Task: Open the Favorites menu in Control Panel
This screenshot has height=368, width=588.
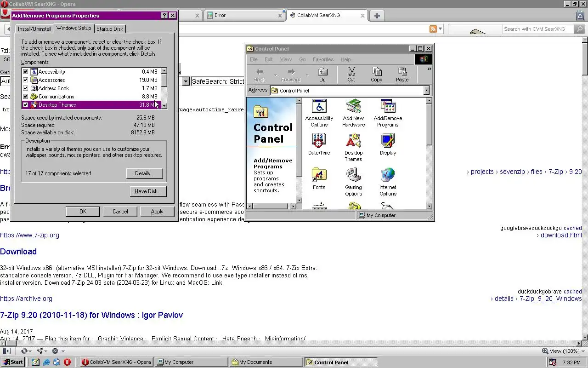Action: coord(323,59)
